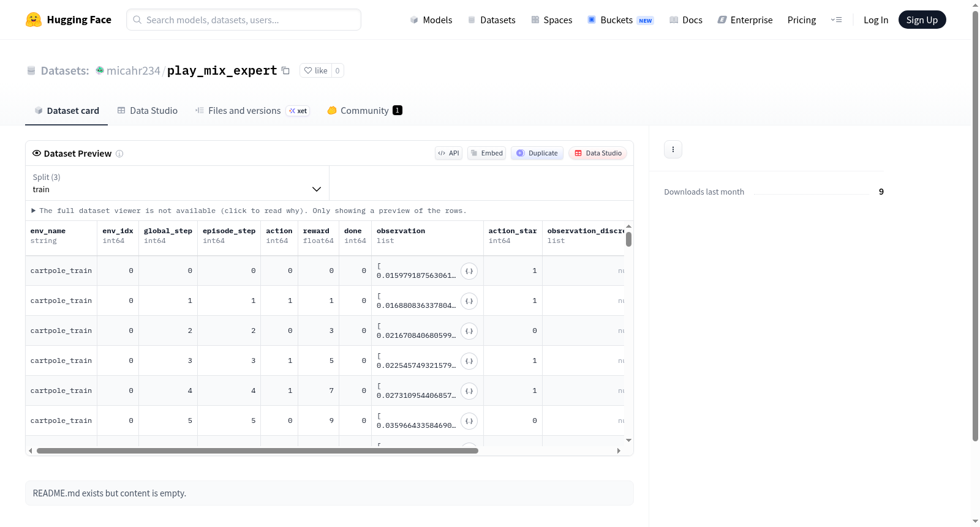
Task: Click the like count number
Action: click(x=337, y=70)
